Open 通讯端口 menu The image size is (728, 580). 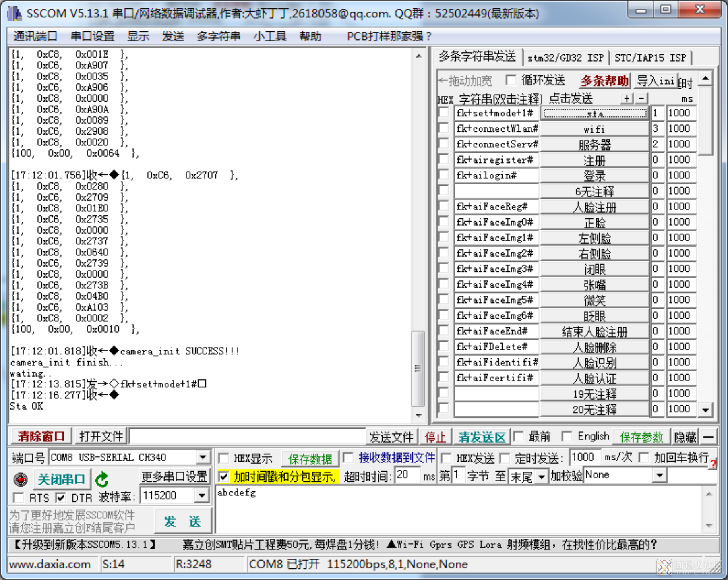(x=35, y=36)
